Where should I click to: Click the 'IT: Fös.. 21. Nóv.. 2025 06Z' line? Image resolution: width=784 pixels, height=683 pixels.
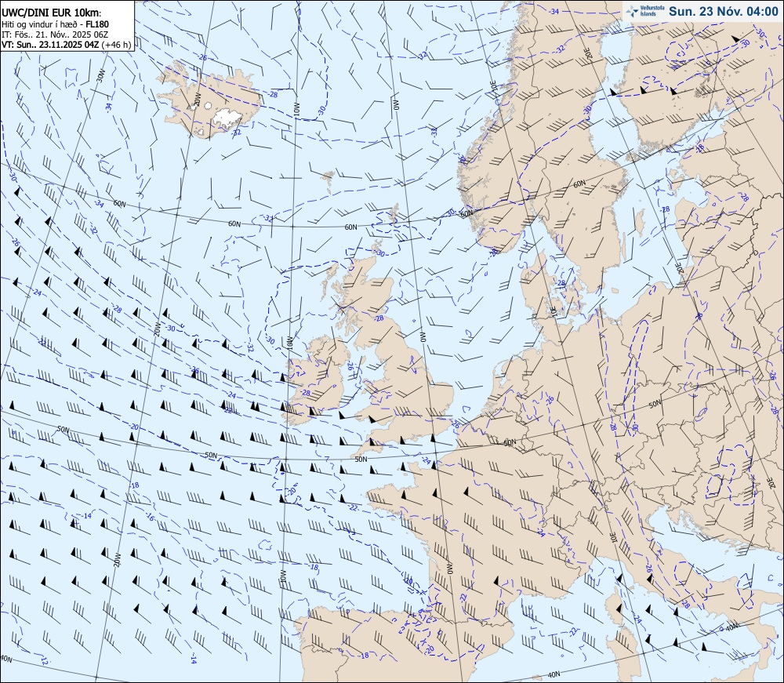click(55, 35)
